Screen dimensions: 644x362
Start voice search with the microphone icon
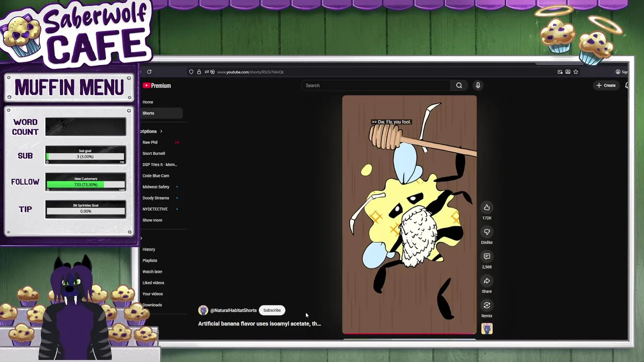click(x=478, y=85)
